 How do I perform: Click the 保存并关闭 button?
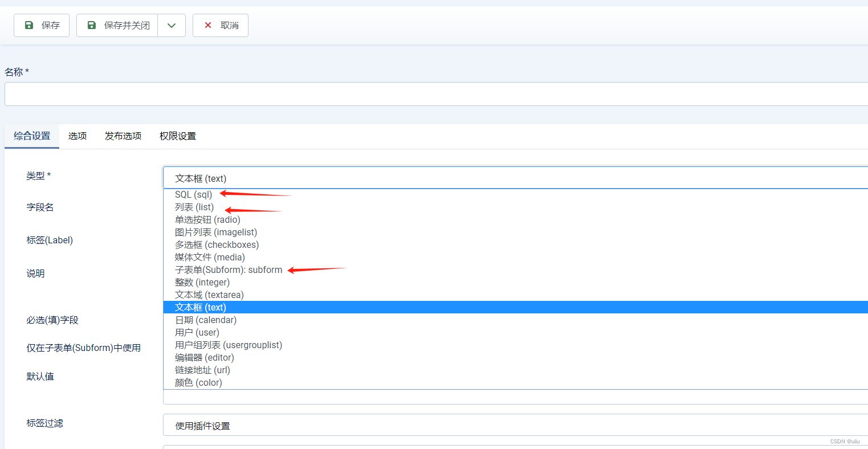[117, 26]
